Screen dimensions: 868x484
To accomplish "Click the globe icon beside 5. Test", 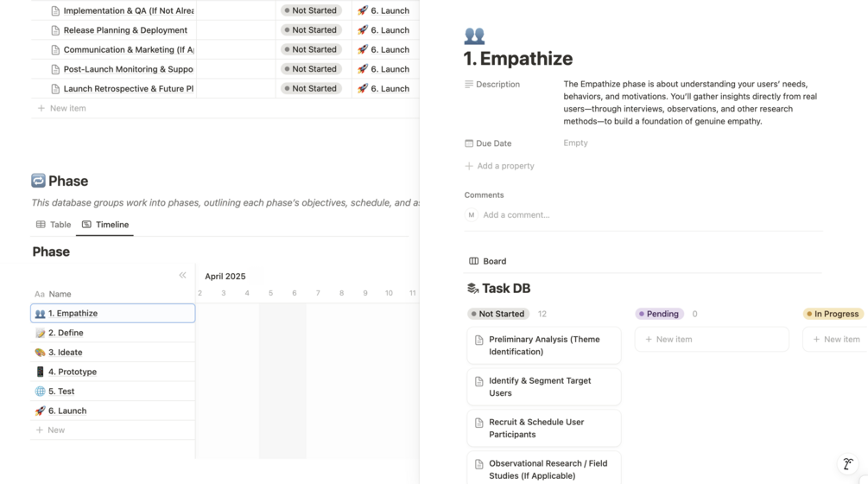I will click(x=40, y=392).
